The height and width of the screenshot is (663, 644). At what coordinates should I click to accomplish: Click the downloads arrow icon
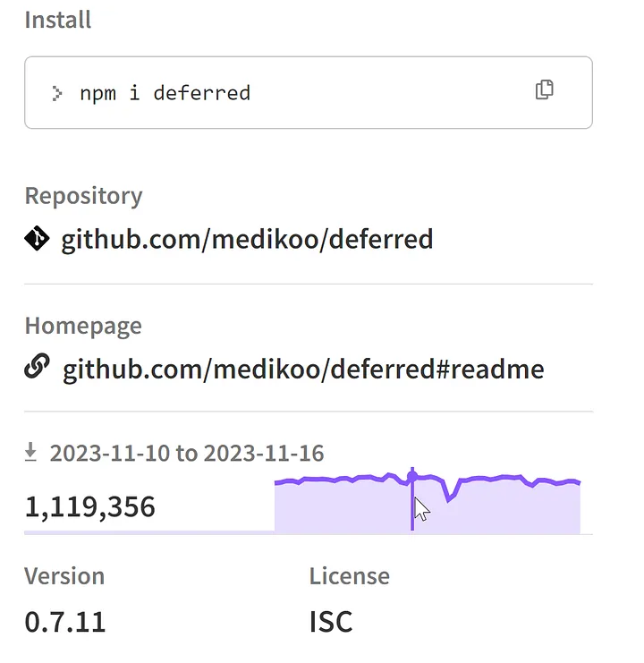pos(31,453)
